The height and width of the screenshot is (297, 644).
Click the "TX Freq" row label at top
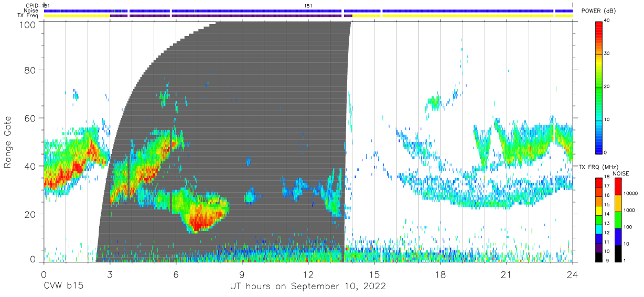click(29, 16)
